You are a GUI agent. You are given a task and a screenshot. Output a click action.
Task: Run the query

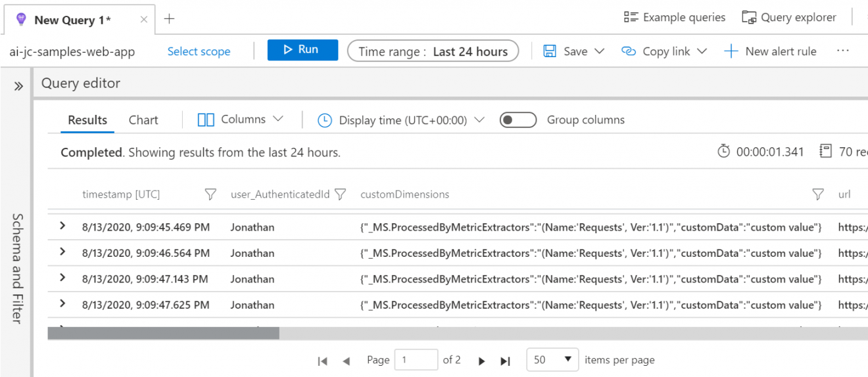[302, 50]
